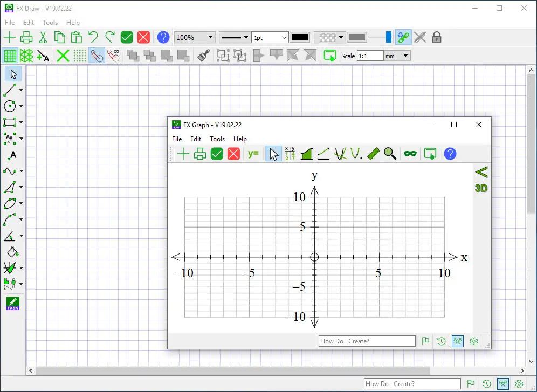Launch the FXSK sketch tool

(x=12, y=304)
